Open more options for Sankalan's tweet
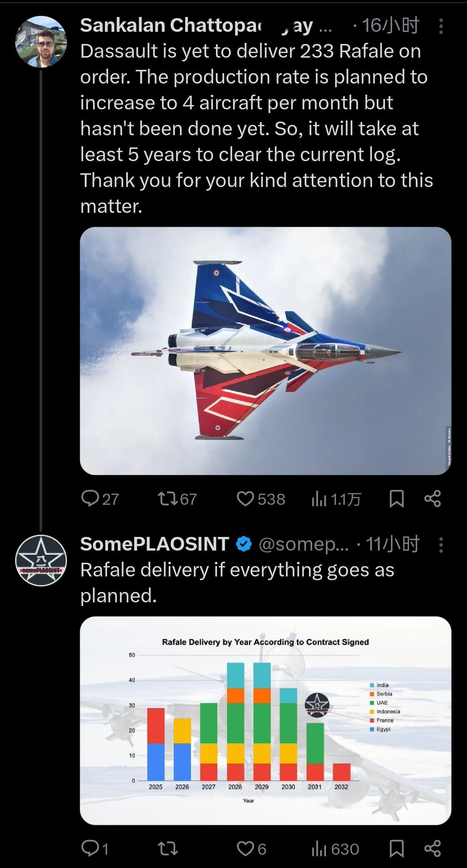467x868 pixels. pos(441,27)
